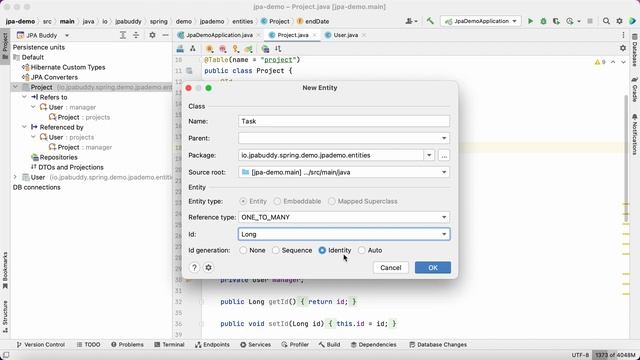Click the memory indicator in status bar
The height and width of the screenshot is (360, 640).
[614, 355]
